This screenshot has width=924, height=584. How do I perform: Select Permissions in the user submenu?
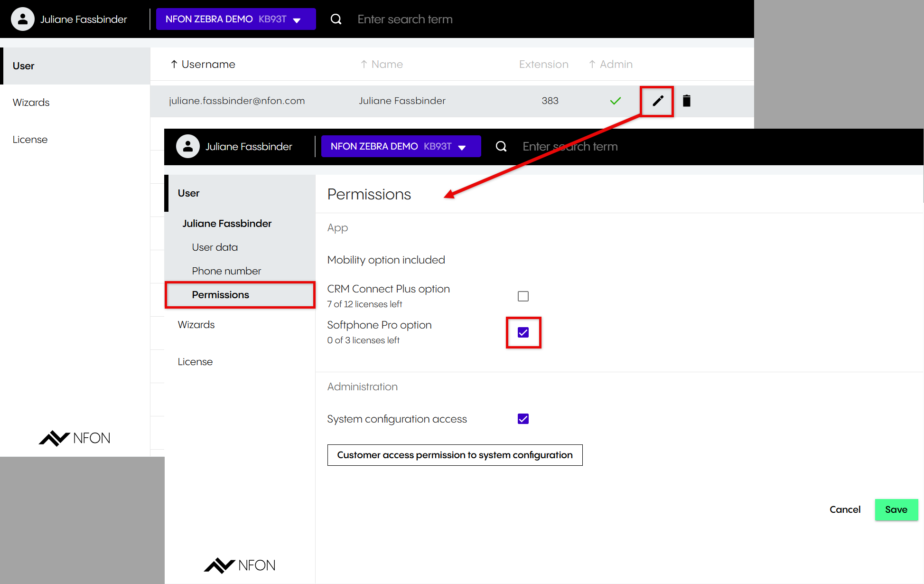tap(220, 295)
